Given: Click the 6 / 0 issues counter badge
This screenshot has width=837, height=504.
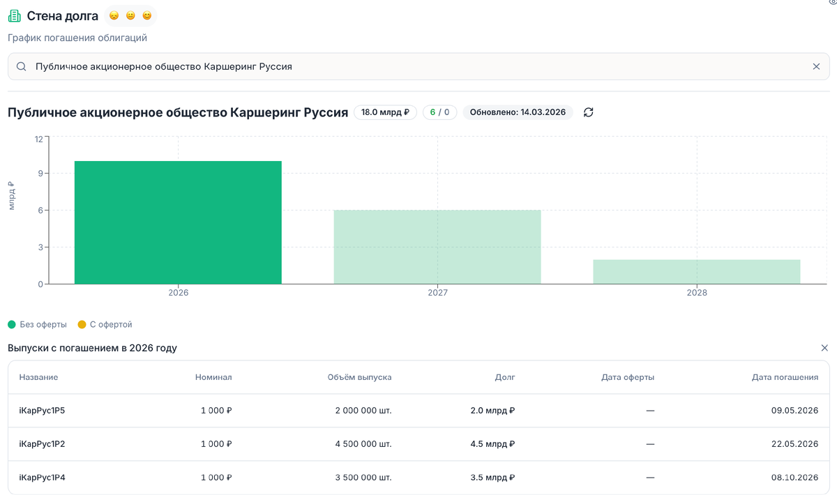Looking at the screenshot, I should point(439,112).
